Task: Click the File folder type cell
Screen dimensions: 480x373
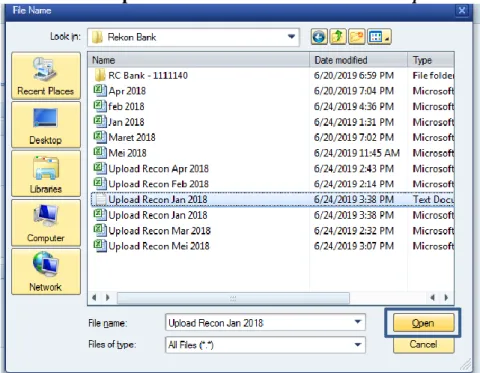Action: click(433, 76)
